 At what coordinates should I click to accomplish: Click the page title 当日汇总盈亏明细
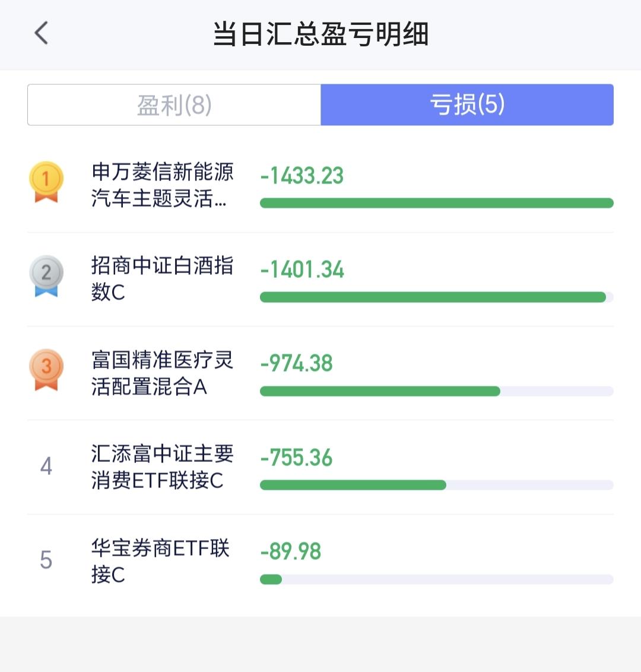tap(320, 34)
